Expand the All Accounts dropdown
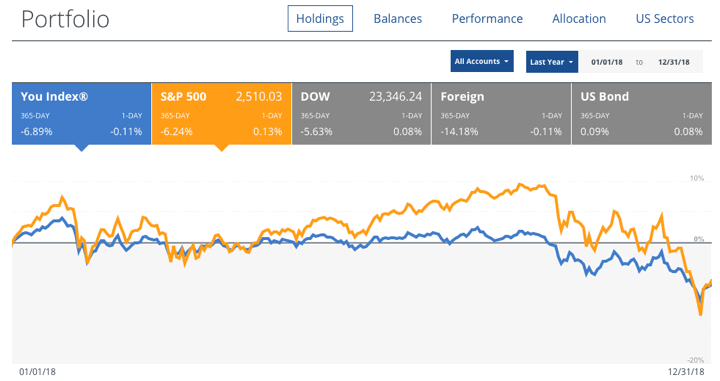The height and width of the screenshot is (381, 720). (x=482, y=61)
